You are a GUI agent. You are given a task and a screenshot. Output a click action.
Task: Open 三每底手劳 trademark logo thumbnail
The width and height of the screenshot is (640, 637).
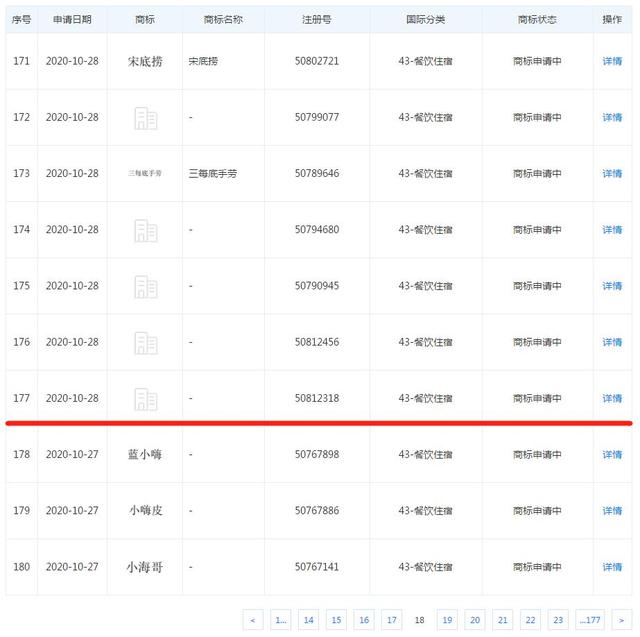(x=145, y=173)
